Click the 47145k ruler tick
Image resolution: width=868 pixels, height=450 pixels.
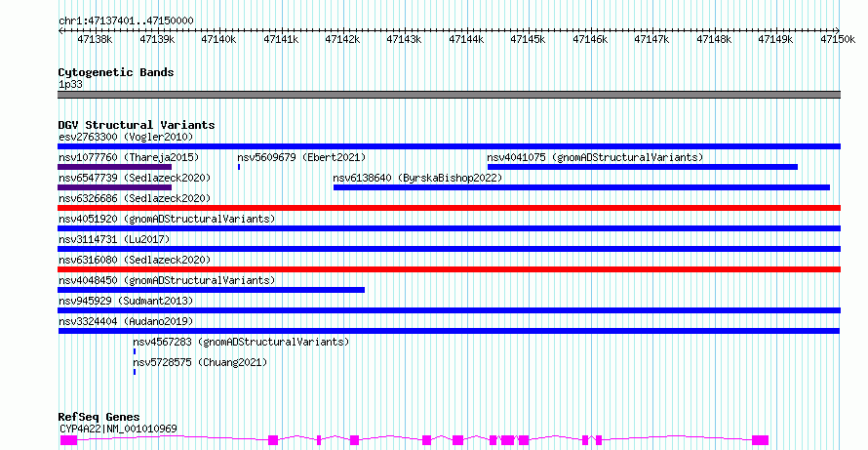coord(528,39)
